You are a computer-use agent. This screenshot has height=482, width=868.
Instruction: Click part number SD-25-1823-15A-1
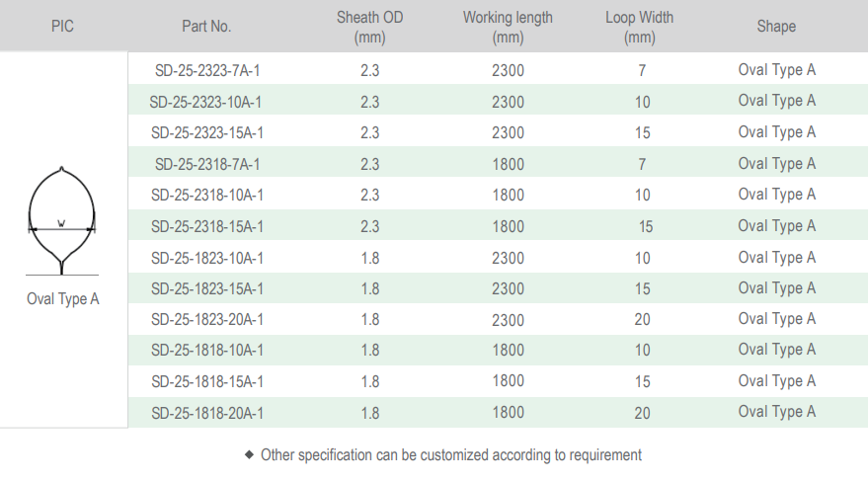[x=207, y=288]
